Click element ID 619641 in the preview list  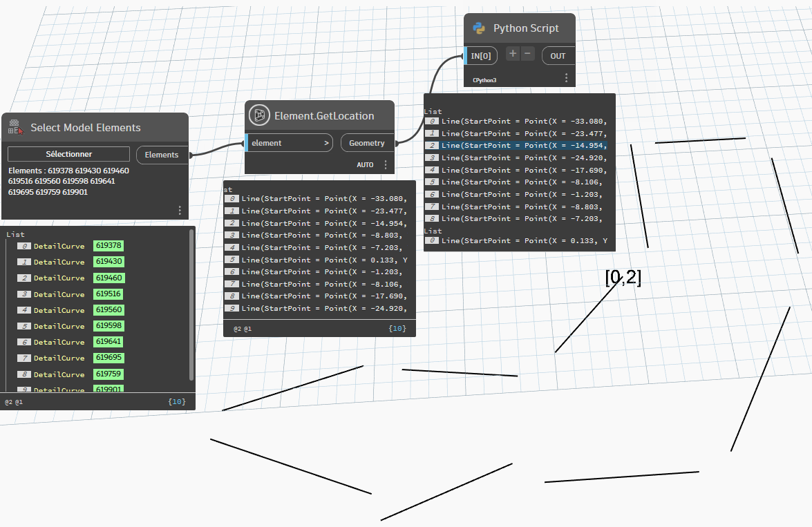[x=108, y=342]
